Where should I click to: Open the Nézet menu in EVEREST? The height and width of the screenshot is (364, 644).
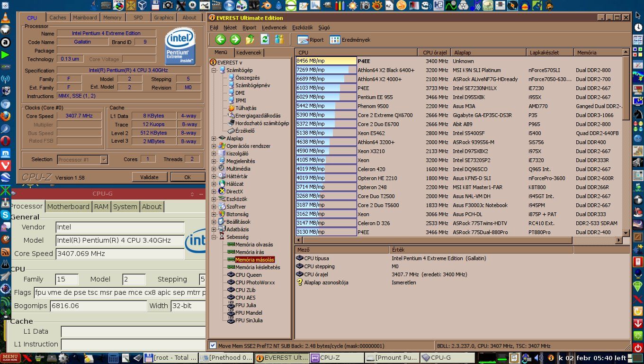coord(230,27)
